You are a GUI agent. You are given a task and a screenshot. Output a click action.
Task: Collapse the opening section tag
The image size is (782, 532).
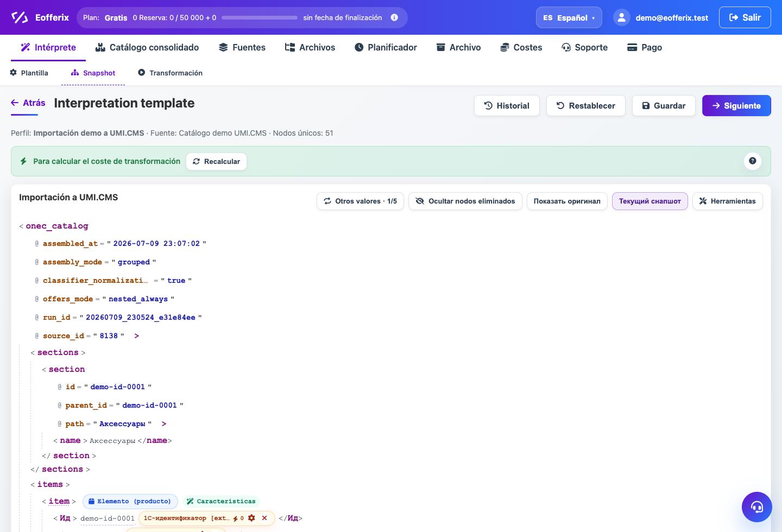[x=67, y=369]
